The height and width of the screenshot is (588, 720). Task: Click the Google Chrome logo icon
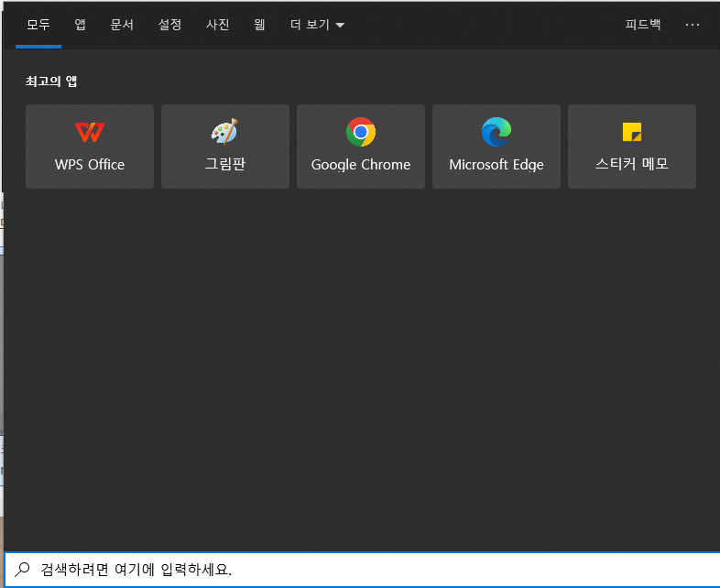(x=361, y=132)
